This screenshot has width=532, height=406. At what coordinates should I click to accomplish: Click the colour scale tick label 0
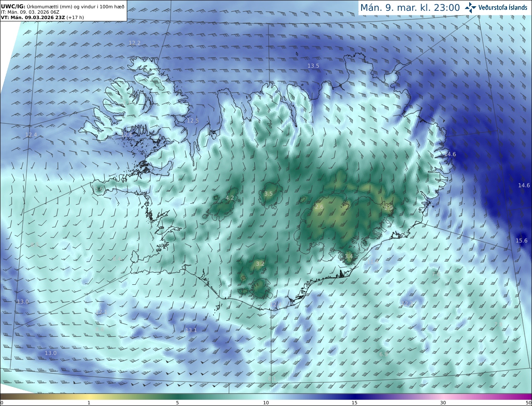click(2, 403)
